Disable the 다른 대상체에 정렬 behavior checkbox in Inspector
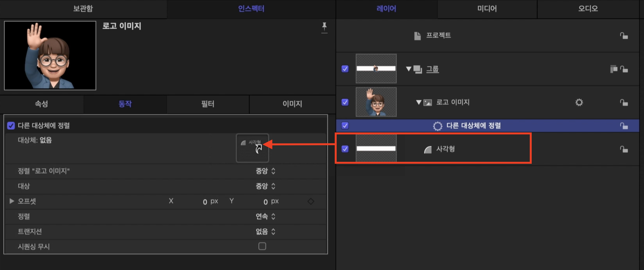 (x=11, y=125)
